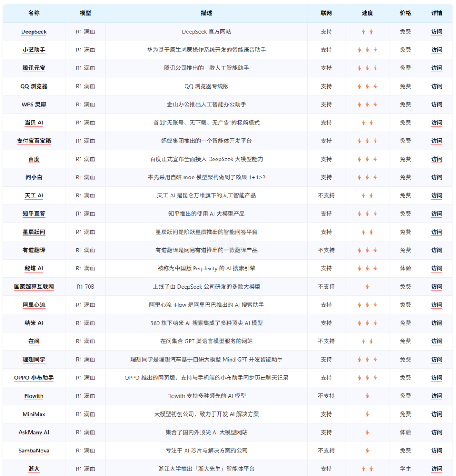Click the single lightning speed icon for Flowith

[x=367, y=396]
